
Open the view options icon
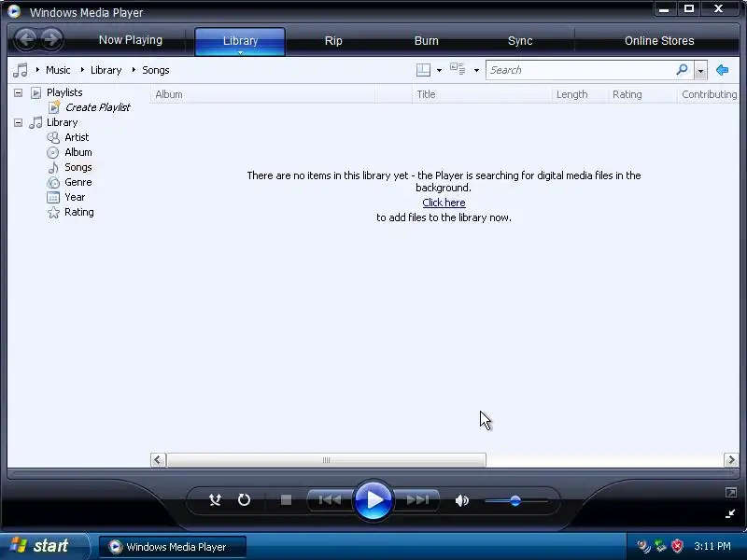(x=458, y=69)
